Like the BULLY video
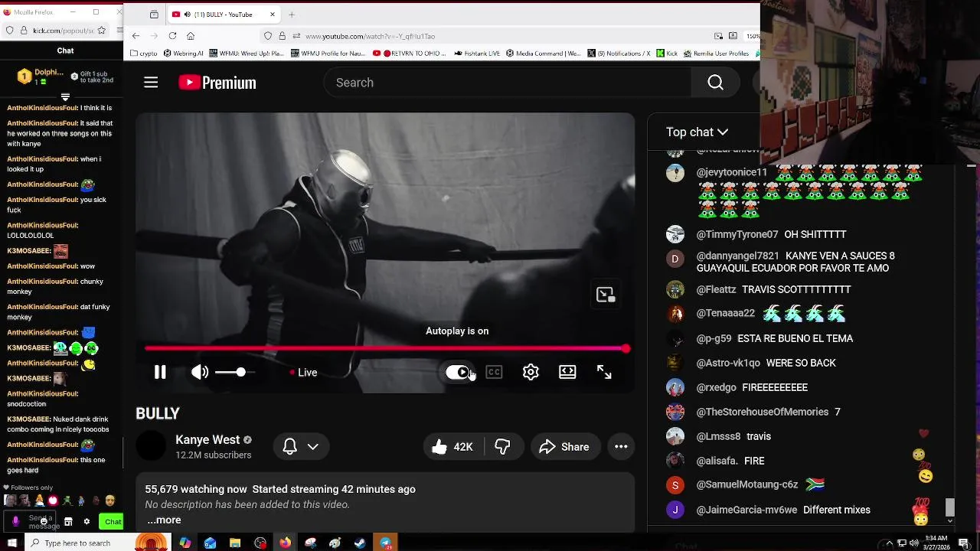The height and width of the screenshot is (551, 980). (x=452, y=447)
